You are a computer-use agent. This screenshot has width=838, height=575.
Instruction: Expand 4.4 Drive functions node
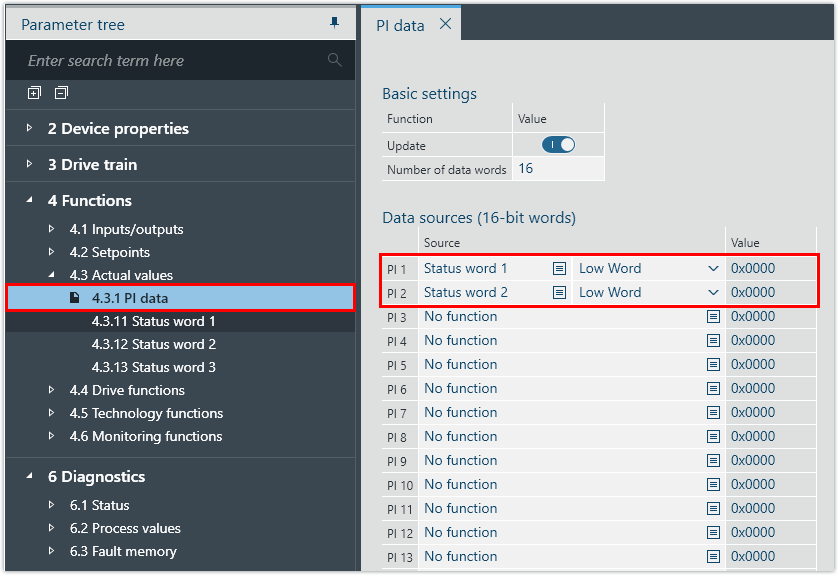pos(51,390)
